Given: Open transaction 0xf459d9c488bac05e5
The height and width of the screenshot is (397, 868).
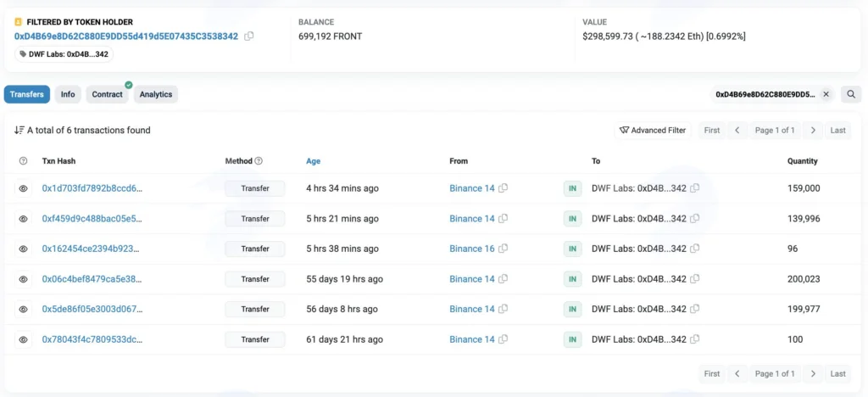Looking at the screenshot, I should tap(92, 219).
